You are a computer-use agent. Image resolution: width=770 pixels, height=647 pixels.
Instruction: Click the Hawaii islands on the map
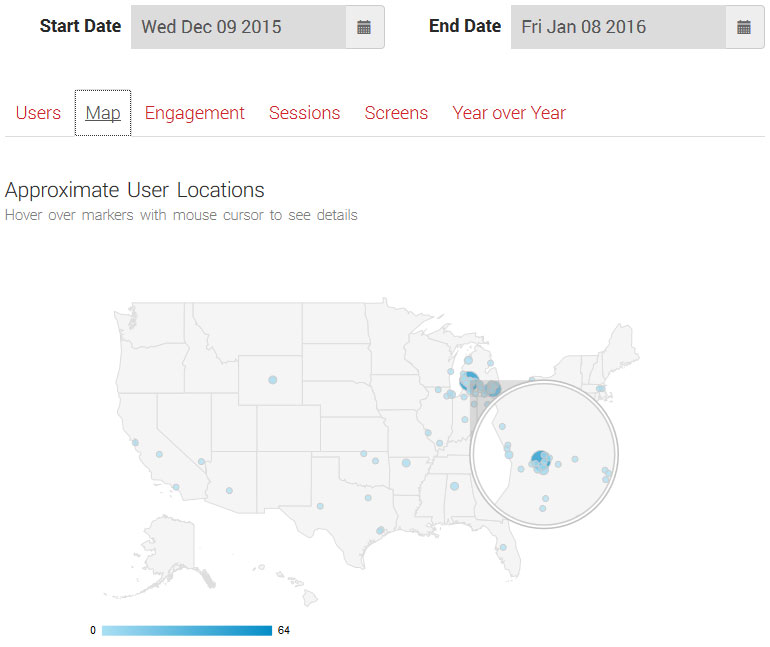tap(290, 585)
